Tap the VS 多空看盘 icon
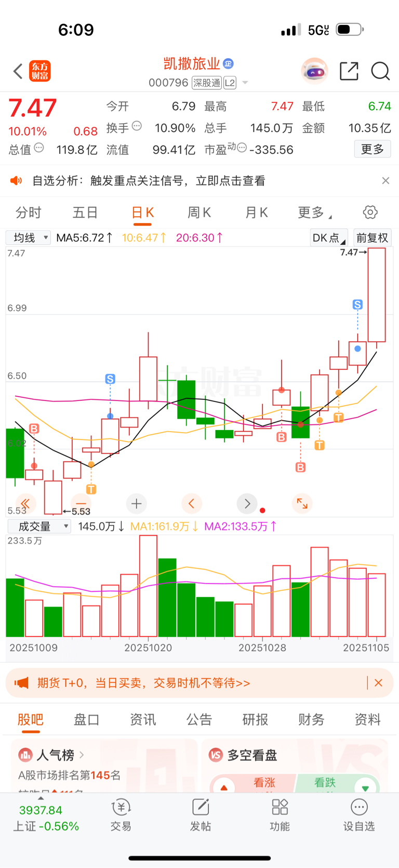 [x=216, y=755]
